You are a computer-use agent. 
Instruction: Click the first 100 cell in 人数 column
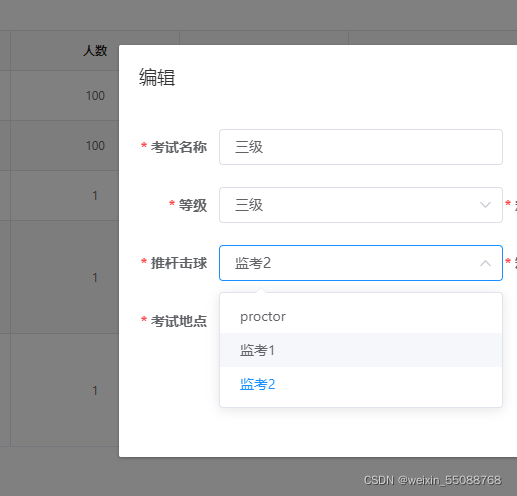coord(95,96)
